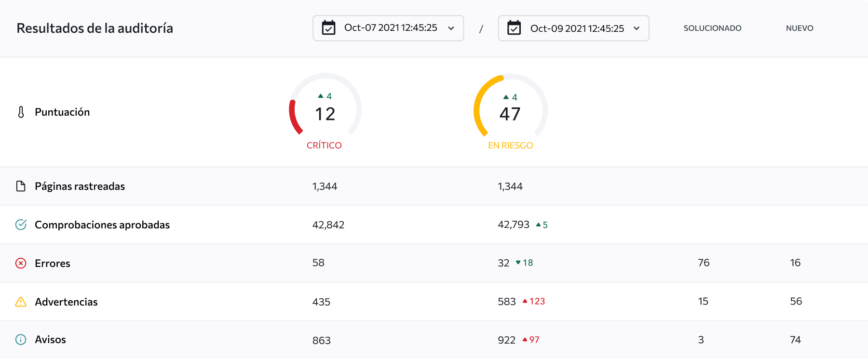Viewport: 868px width, 359px height.
Task: Click the green down arrow next to 18
Action: pos(518,263)
